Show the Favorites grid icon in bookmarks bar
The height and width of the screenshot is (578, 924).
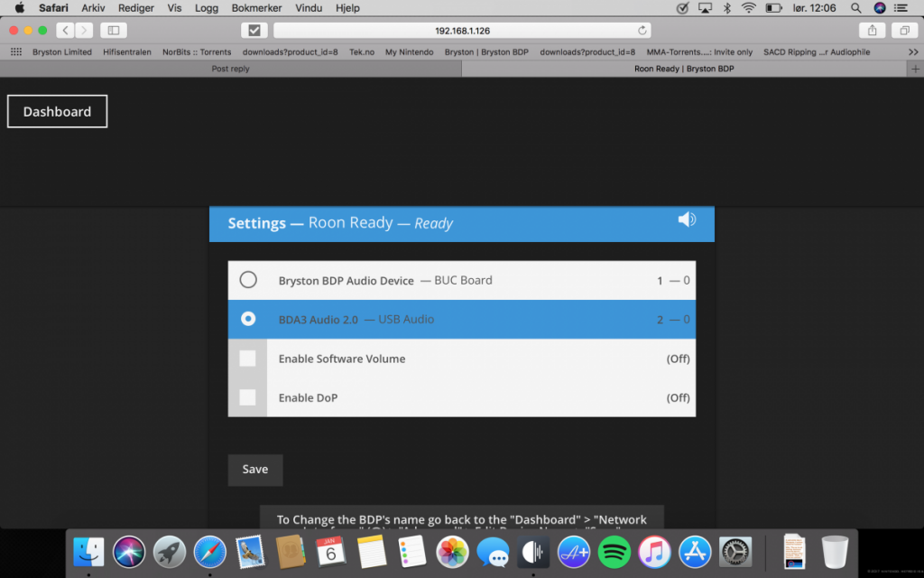coord(16,51)
